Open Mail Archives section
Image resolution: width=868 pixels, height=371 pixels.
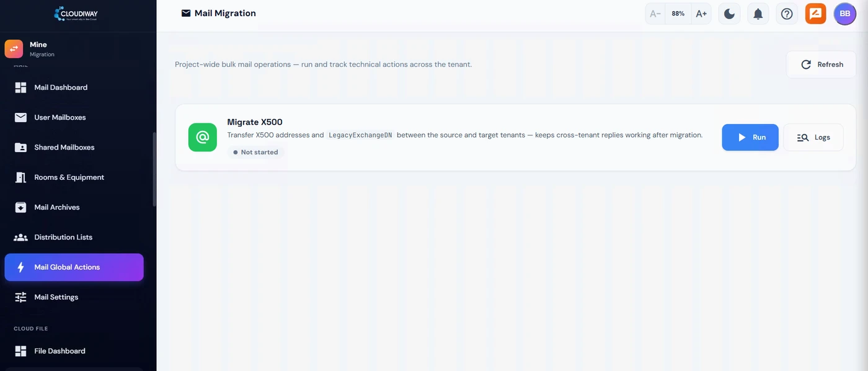(74, 207)
